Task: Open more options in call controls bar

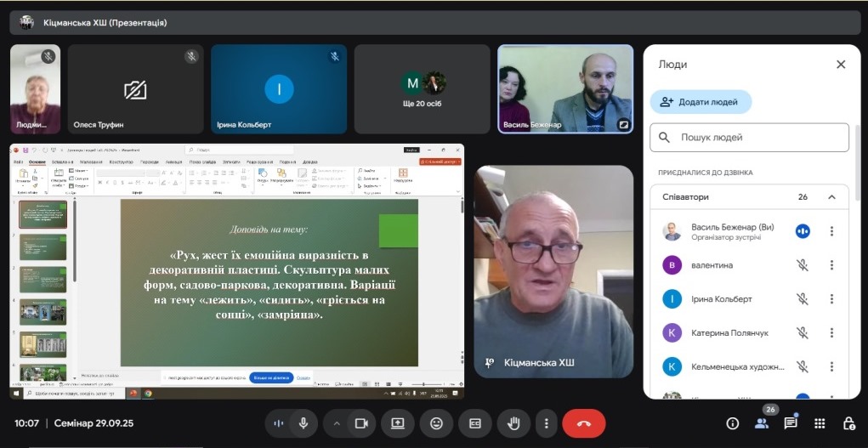Action: click(x=546, y=423)
